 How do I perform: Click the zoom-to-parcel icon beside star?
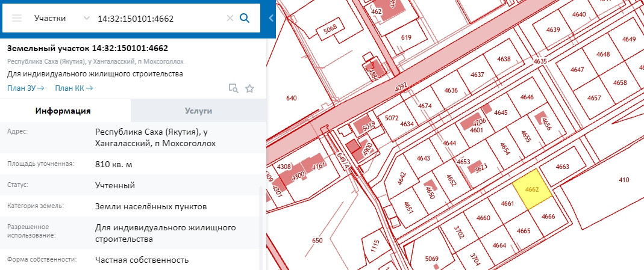[233, 88]
